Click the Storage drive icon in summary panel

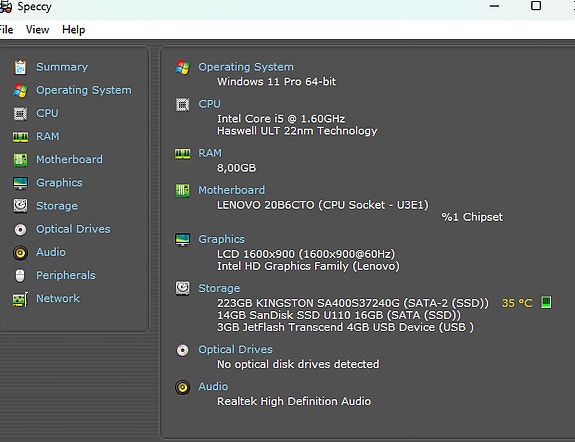(183, 288)
